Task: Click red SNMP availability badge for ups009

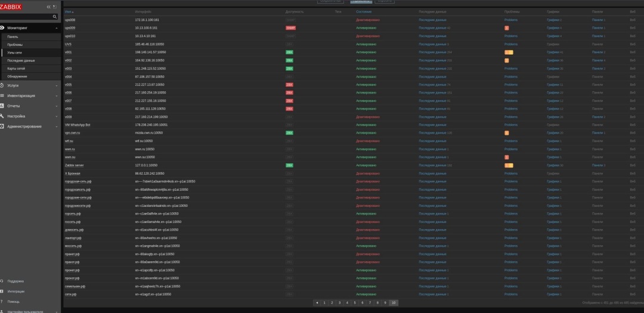Action: tap(290, 28)
